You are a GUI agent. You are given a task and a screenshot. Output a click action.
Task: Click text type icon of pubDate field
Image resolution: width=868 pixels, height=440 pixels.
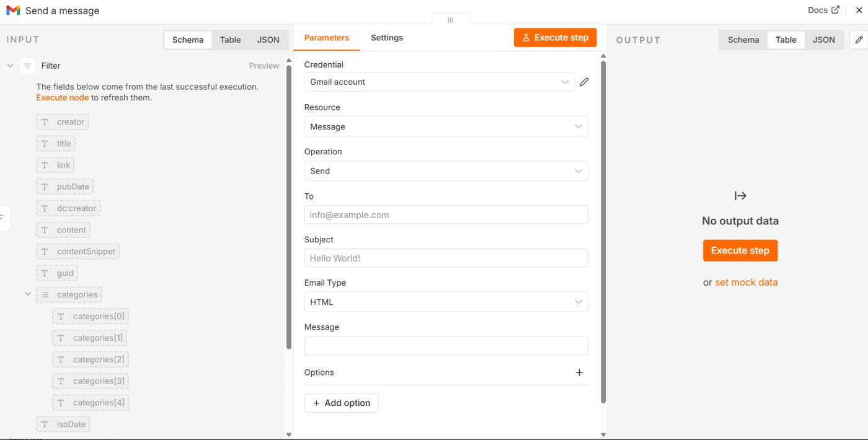tap(45, 187)
